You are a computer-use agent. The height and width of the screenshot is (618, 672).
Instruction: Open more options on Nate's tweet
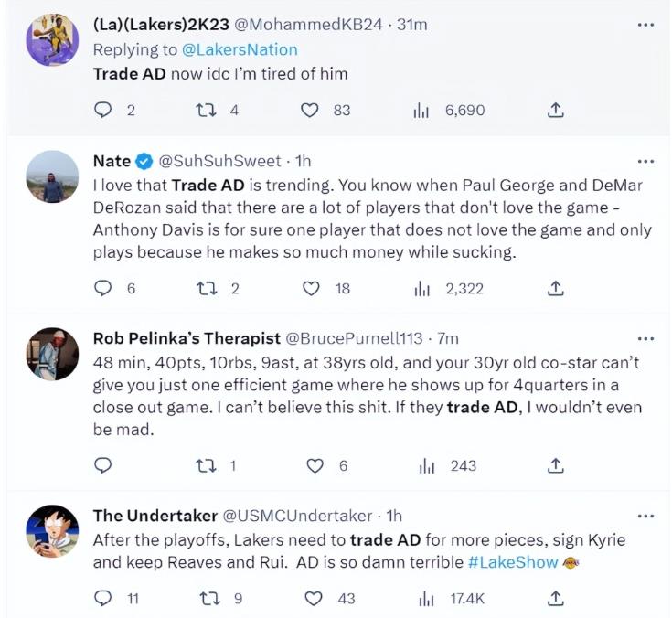click(645, 161)
